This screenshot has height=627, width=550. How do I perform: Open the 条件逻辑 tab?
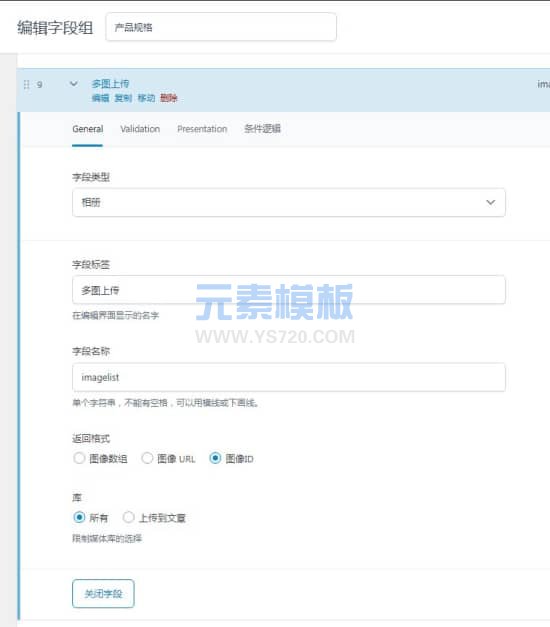click(262, 129)
